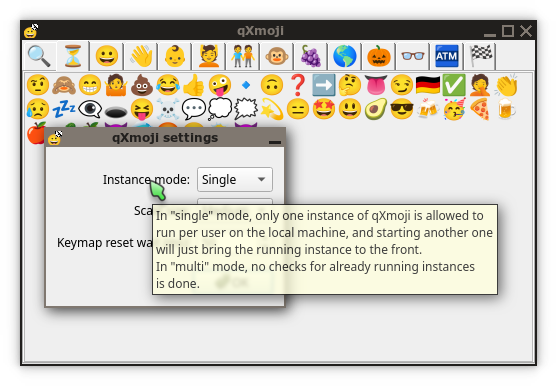Pick the clapping hands emoji

pos(506,85)
